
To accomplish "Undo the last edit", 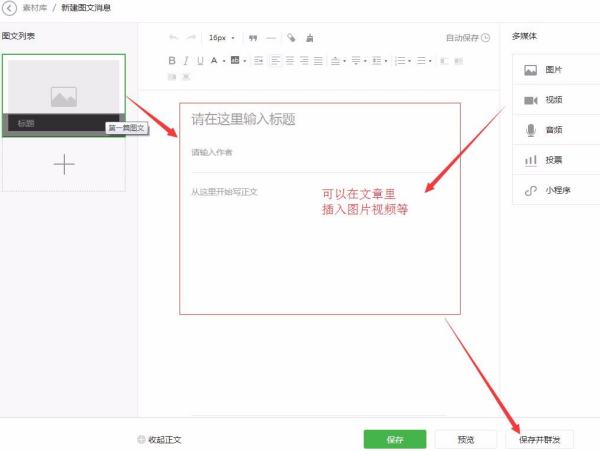I will tap(173, 37).
